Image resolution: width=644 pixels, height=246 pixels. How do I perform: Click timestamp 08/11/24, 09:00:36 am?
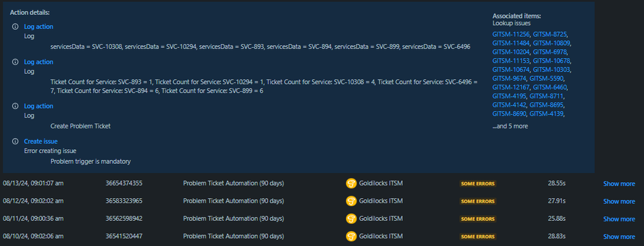34,218
